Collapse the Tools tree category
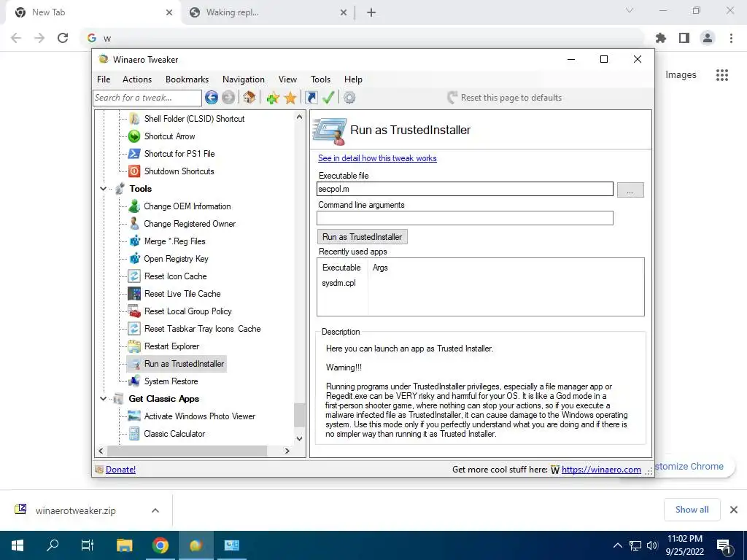747x560 pixels. tap(103, 189)
